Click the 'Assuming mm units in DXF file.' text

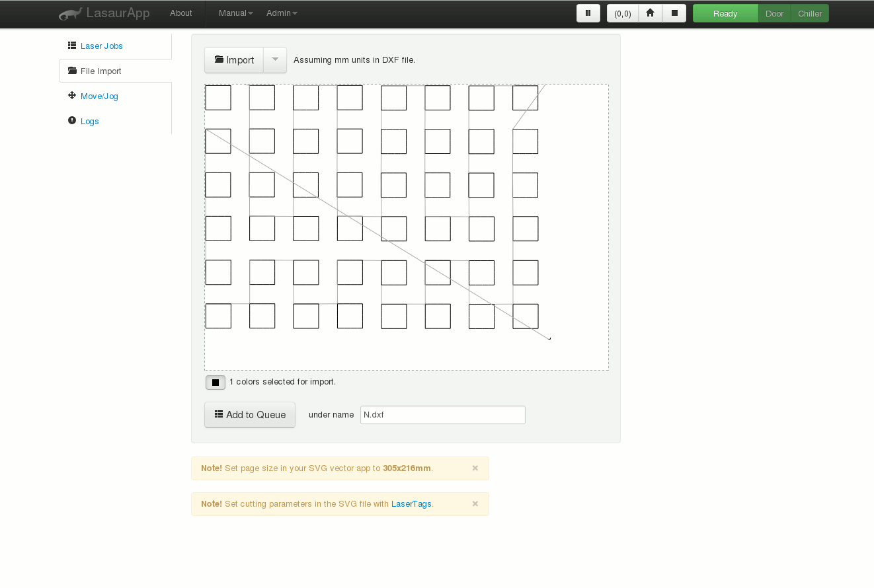(354, 60)
